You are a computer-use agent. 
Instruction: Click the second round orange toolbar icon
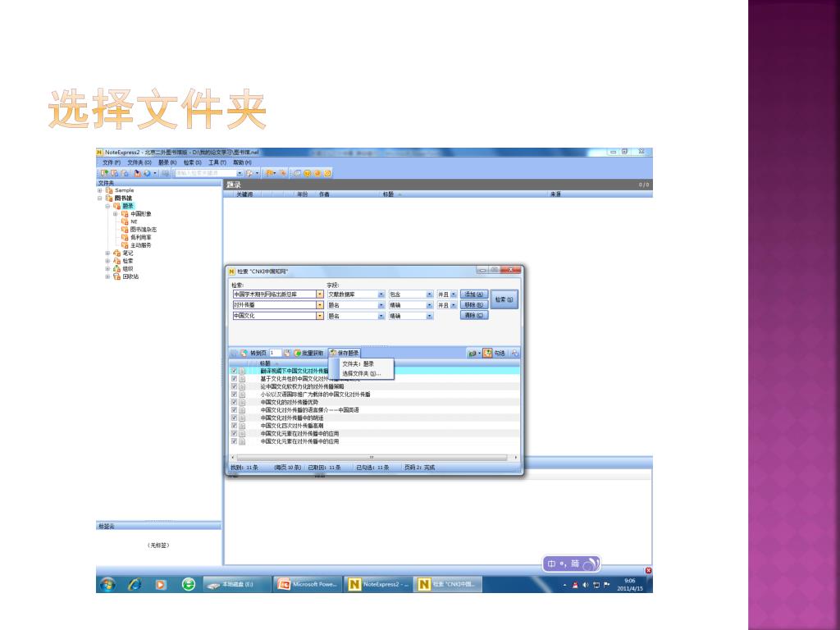click(x=317, y=173)
